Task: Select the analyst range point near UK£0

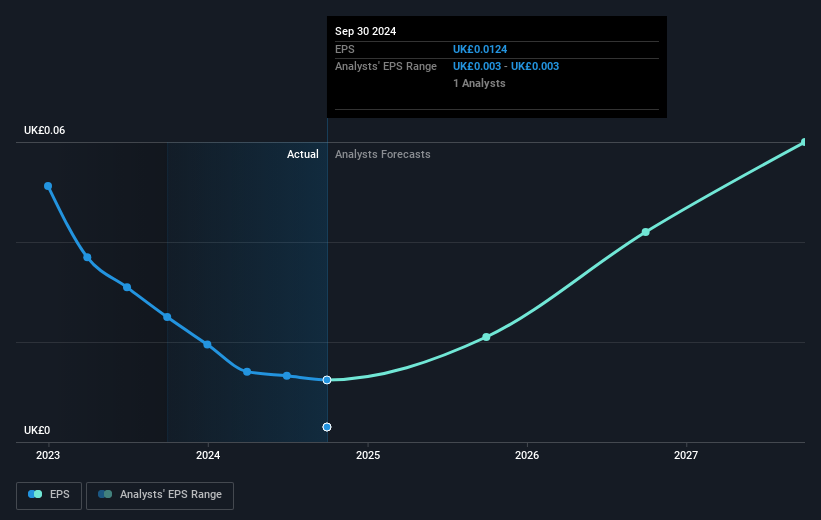Action: click(327, 427)
